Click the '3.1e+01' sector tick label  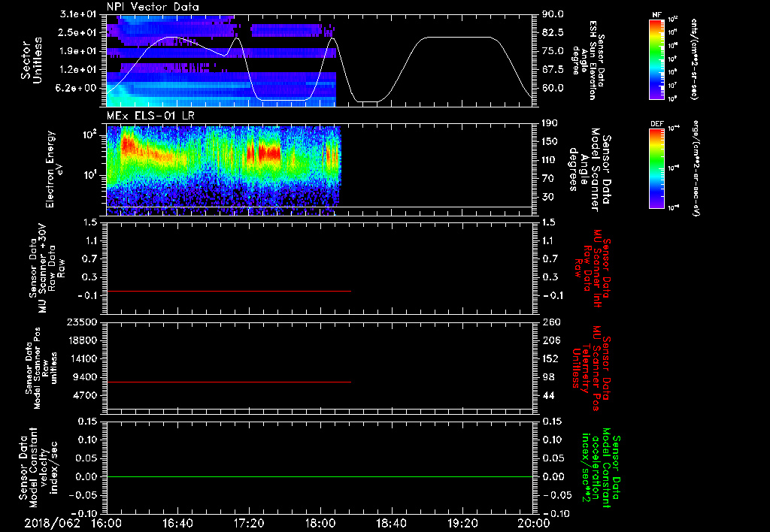pos(78,14)
